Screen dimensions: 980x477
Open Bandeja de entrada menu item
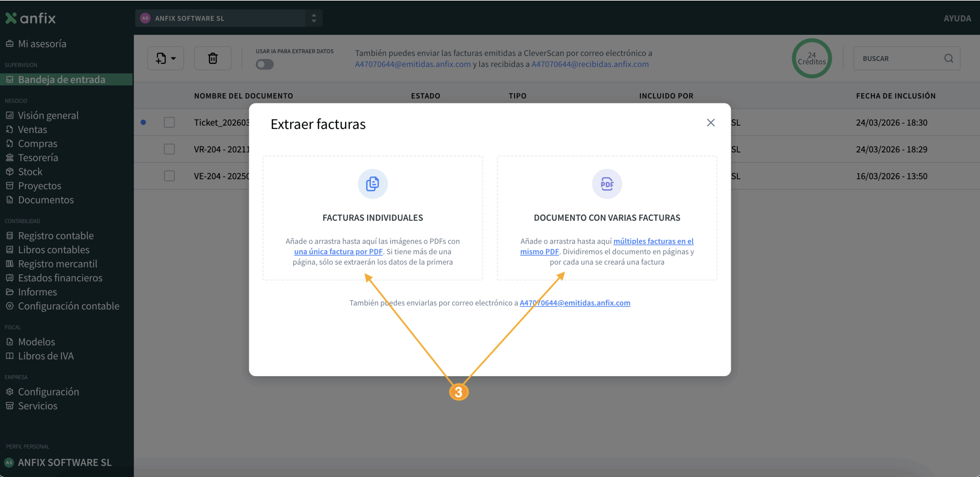pyautogui.click(x=61, y=79)
